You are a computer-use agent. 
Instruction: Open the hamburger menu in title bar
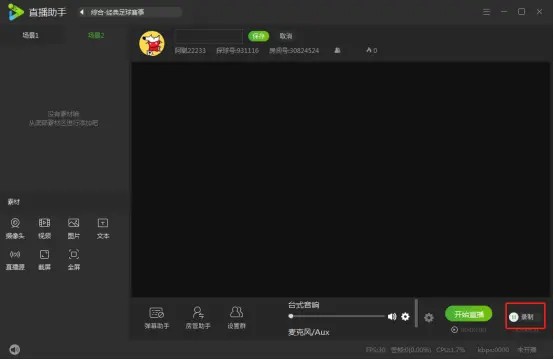point(486,12)
